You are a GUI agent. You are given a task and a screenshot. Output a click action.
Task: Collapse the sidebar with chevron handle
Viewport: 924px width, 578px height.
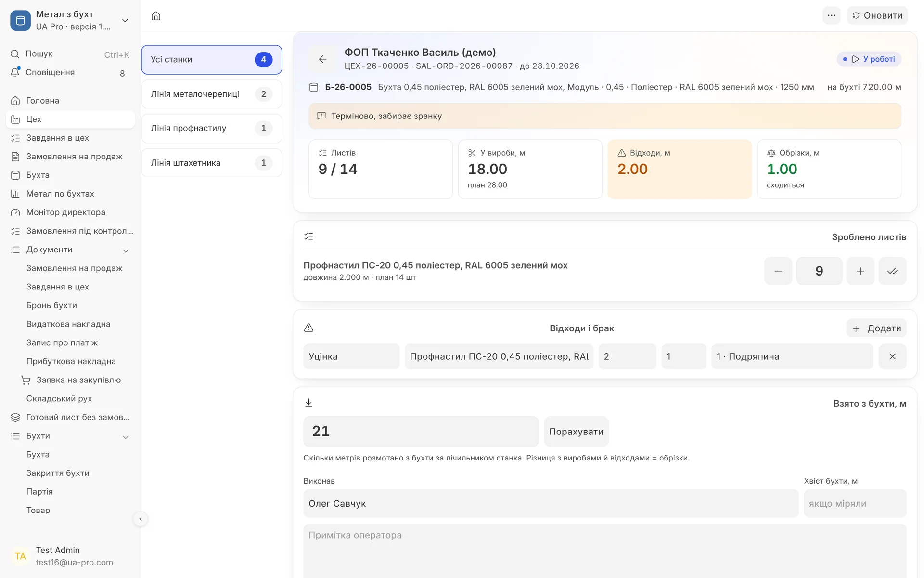click(x=141, y=519)
